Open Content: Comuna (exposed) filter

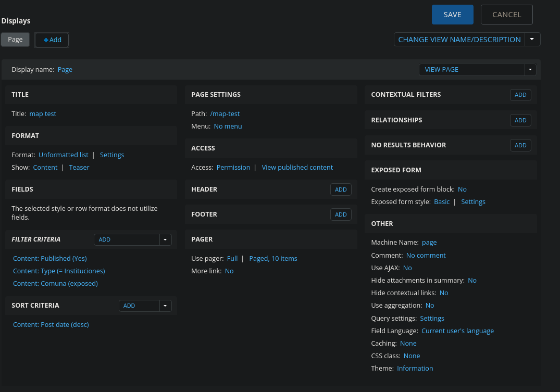click(55, 284)
